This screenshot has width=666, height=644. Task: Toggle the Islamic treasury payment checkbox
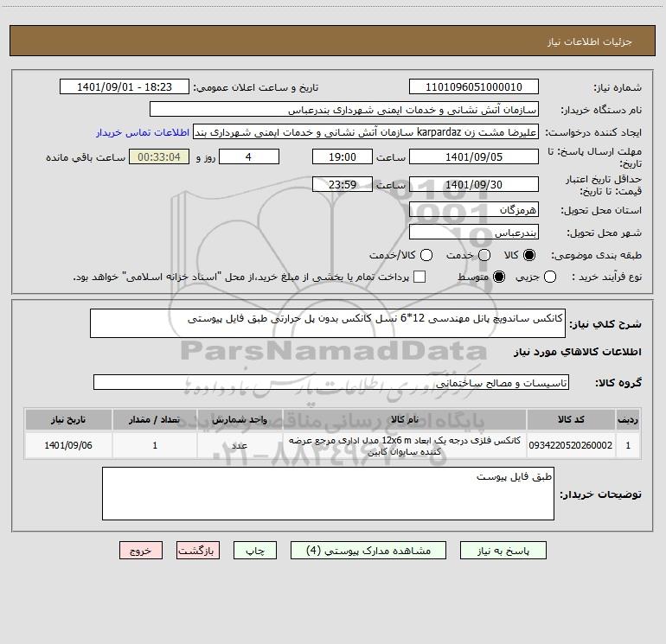(419, 277)
